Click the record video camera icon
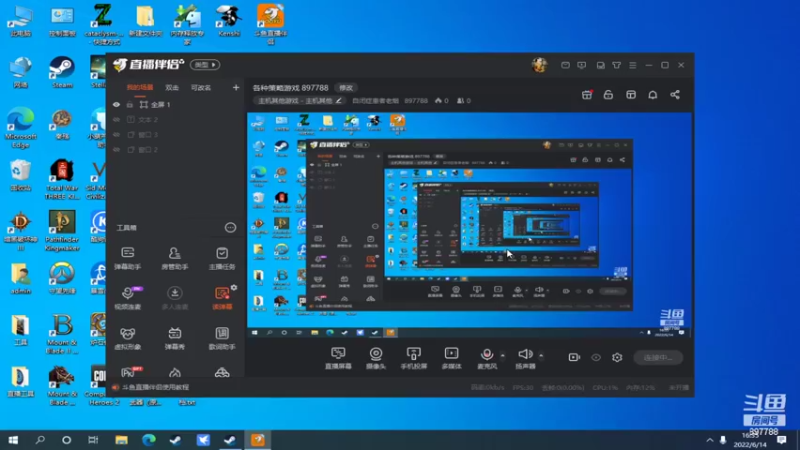The height and width of the screenshot is (450, 800). pos(574,357)
